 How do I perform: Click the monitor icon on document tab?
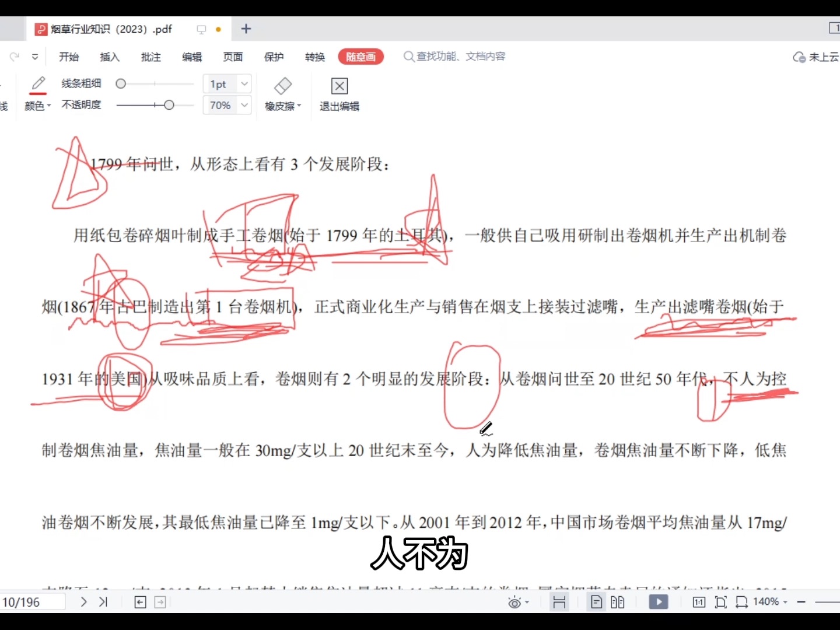(x=201, y=29)
